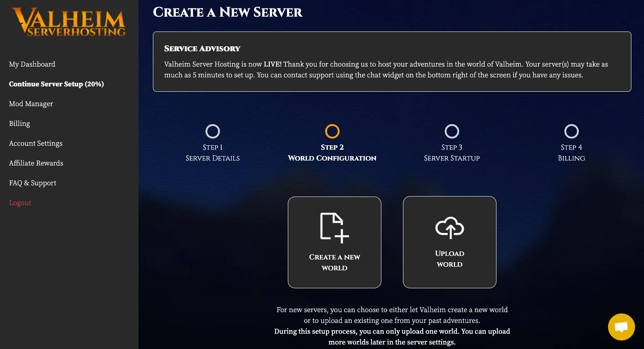Viewport: 644px width, 349px height.
Task: Click the cloud upload icon
Action: pyautogui.click(x=449, y=228)
